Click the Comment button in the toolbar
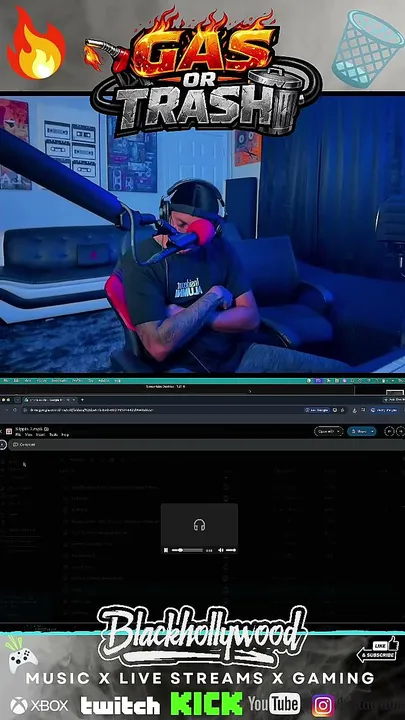The height and width of the screenshot is (720, 405). pyautogui.click(x=24, y=444)
